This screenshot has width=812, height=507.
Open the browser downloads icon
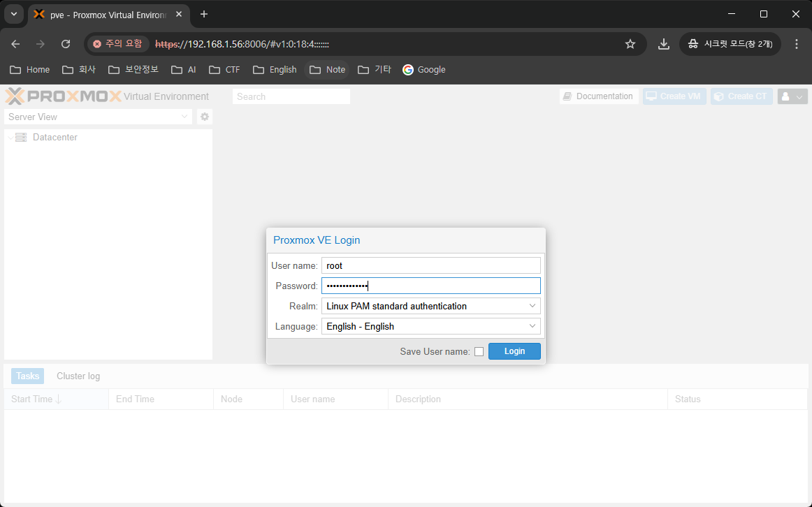coord(663,44)
